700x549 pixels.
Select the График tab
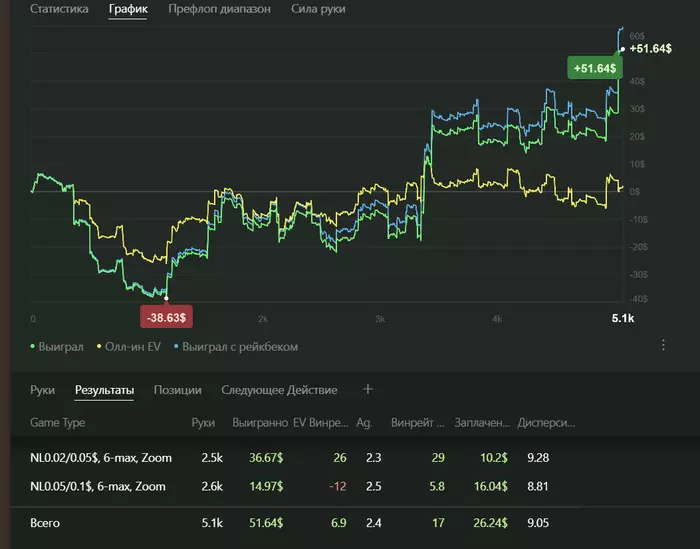tap(128, 9)
